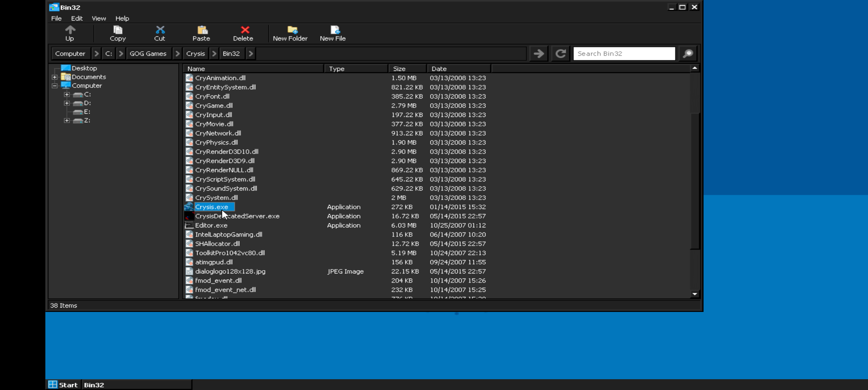Click the red Delete icon
This screenshot has width=868, height=390.
pos(245,30)
